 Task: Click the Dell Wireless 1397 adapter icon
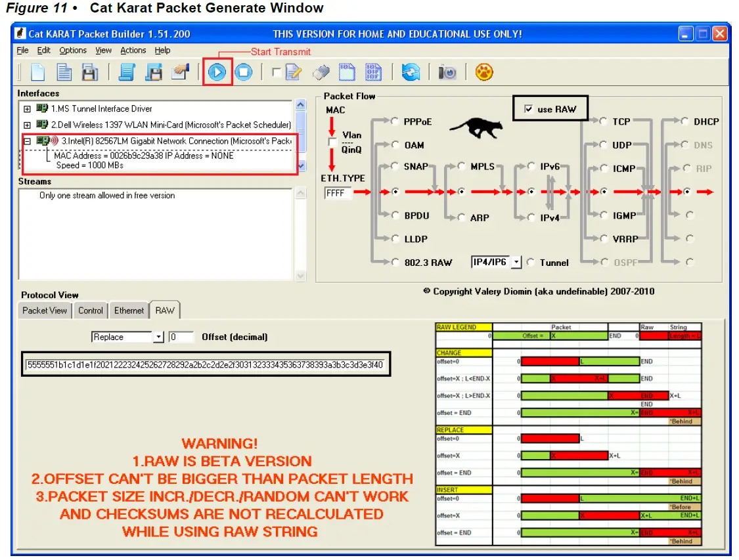point(42,124)
